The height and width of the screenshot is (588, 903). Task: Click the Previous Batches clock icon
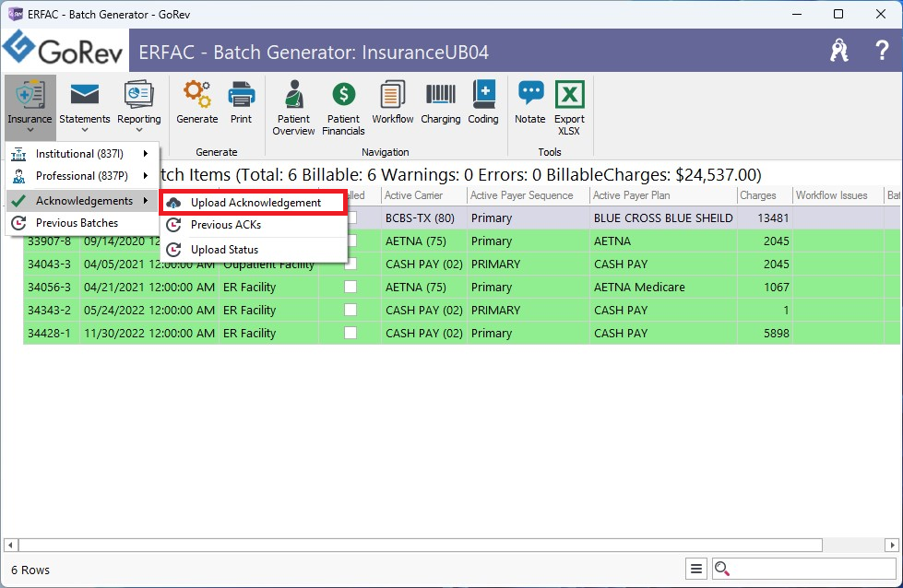19,223
